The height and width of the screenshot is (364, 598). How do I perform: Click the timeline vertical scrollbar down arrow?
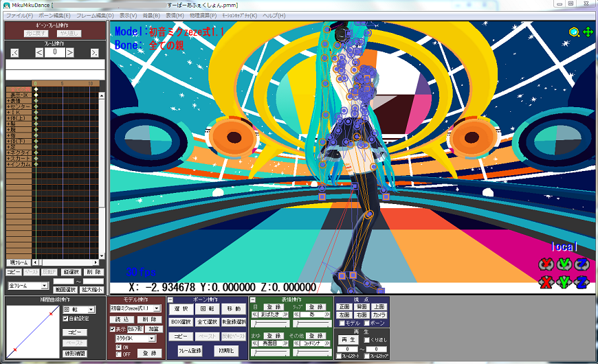point(102,255)
